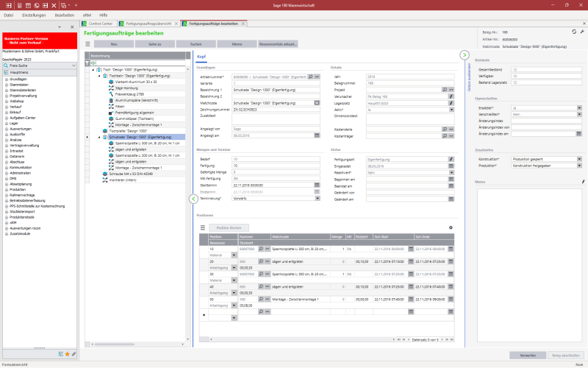This screenshot has width=588, height=368.
Task: Click into the Fertigung quantity field
Action: pos(276,166)
